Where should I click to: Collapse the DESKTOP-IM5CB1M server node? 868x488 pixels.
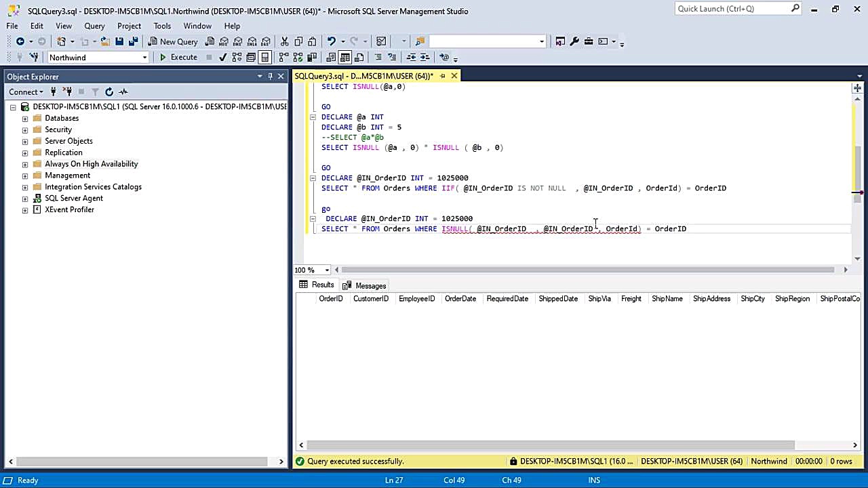tap(12, 107)
